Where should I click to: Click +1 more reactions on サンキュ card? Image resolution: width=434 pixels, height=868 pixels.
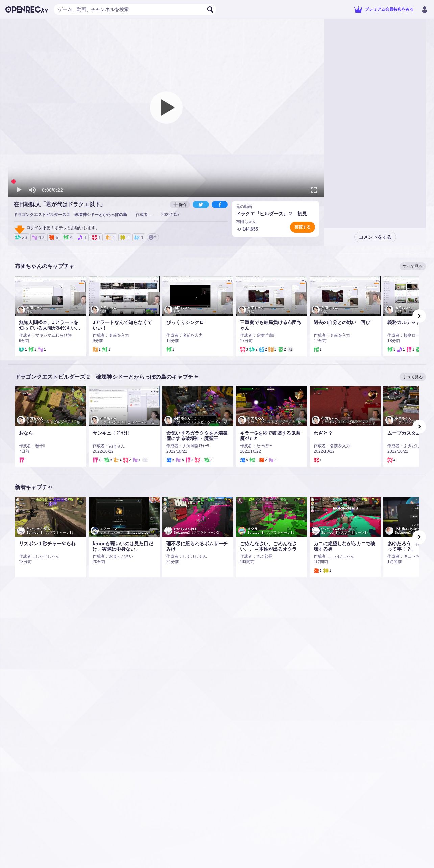coord(145,460)
